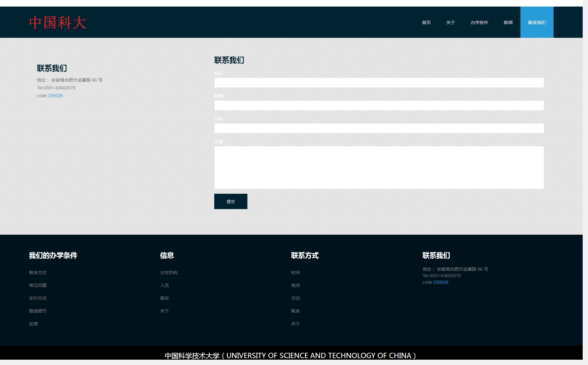This screenshot has height=365, width=588.
Task: Select the 手机 input box
Action: point(379,128)
